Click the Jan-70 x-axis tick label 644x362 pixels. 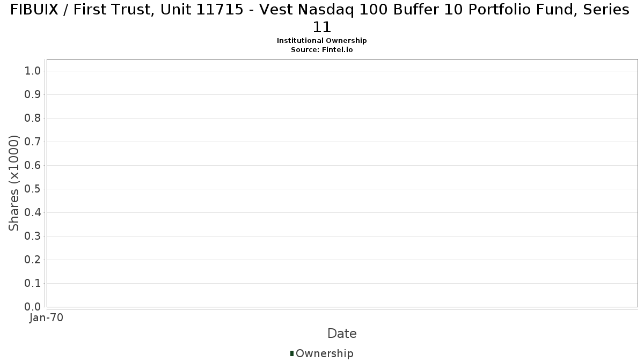pos(47,318)
